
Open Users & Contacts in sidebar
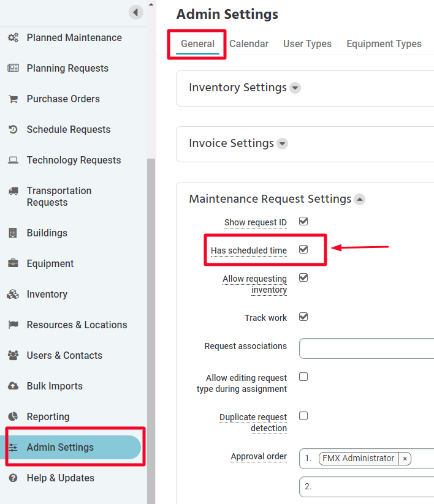click(64, 355)
